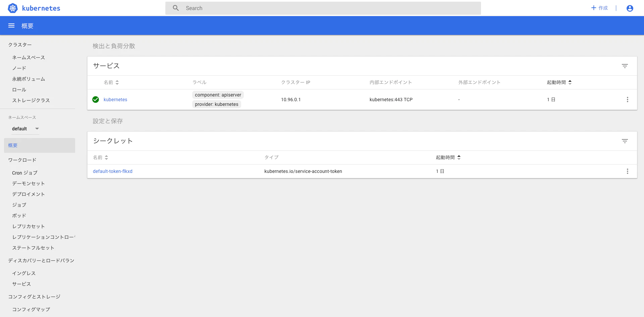
Task: Go to デプロイメント page
Action: click(29, 194)
